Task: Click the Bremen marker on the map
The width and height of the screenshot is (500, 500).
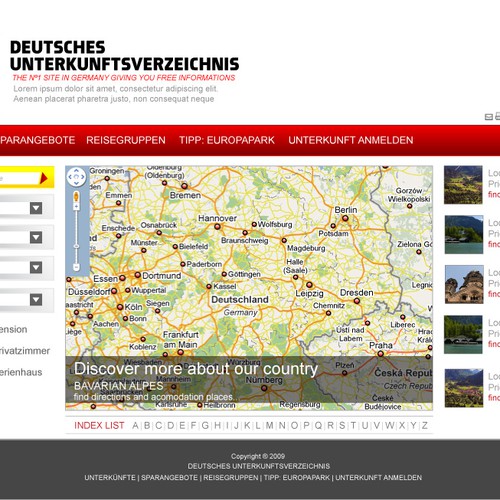Action: [x=184, y=186]
